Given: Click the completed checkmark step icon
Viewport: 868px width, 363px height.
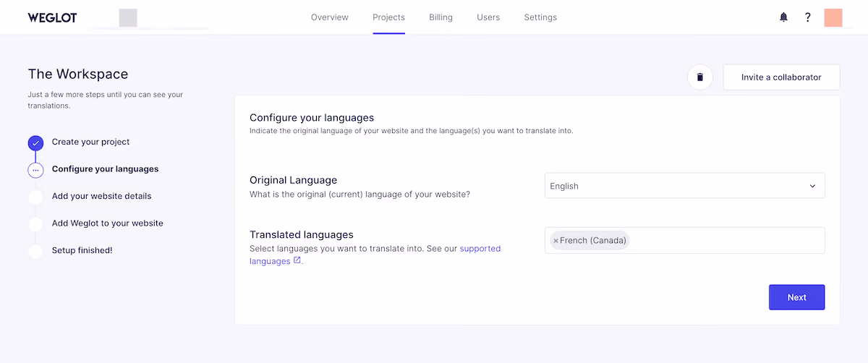Looking at the screenshot, I should pyautogui.click(x=35, y=143).
